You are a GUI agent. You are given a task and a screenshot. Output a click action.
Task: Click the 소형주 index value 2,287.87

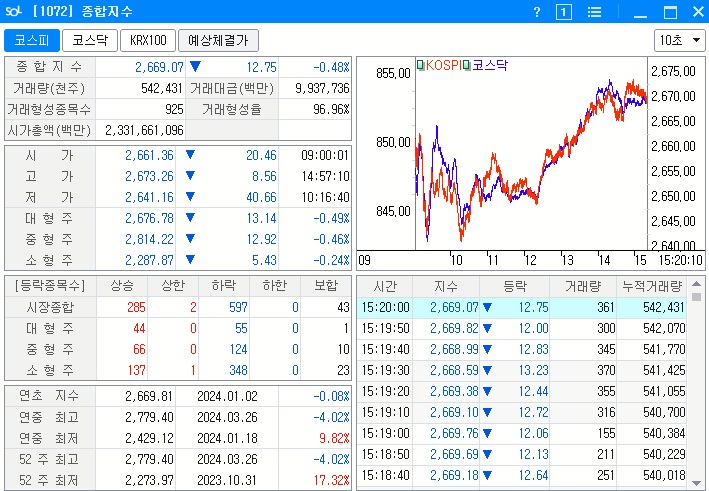[149, 260]
